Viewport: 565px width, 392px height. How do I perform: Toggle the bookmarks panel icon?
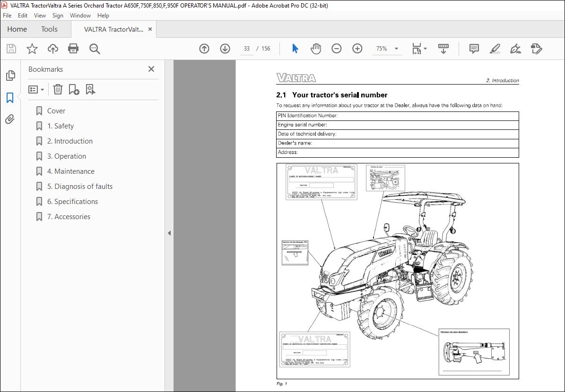10,98
